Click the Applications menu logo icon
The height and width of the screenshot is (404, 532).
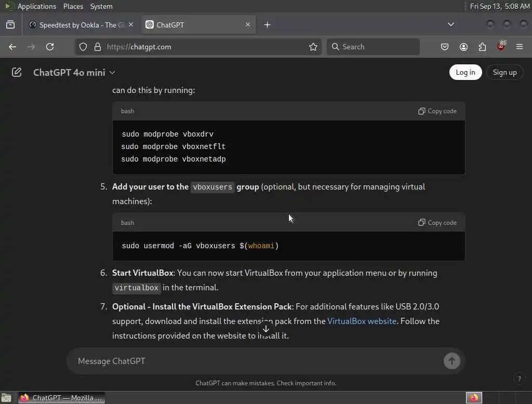(x=9, y=6)
